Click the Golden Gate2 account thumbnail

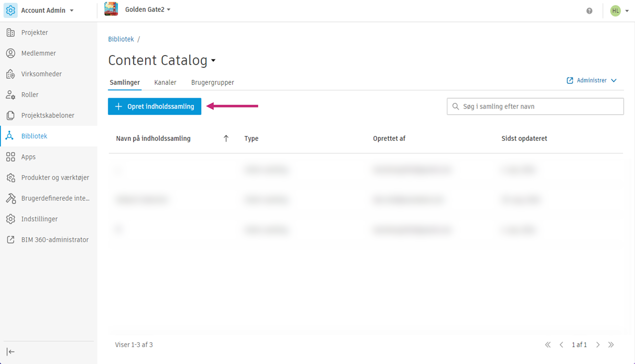coord(111,9)
